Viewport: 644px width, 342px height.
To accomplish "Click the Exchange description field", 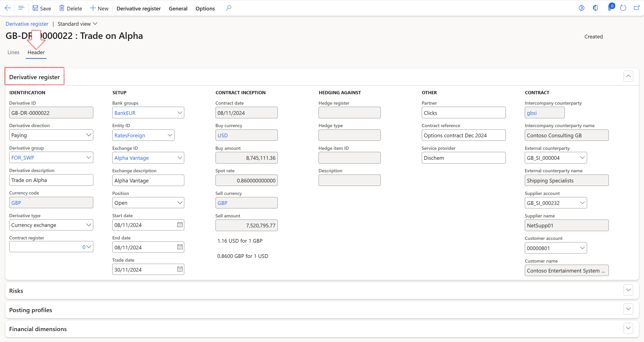I will (148, 180).
